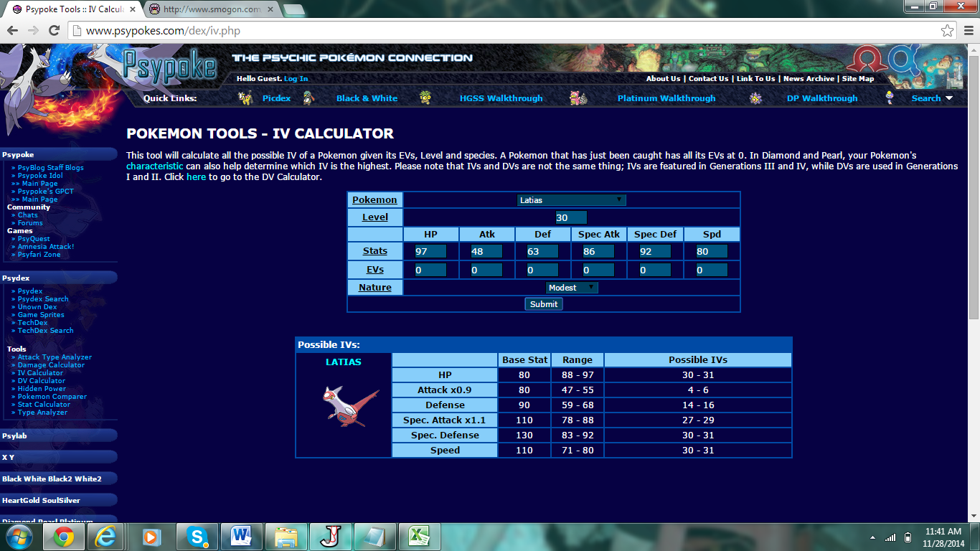980x551 pixels.
Task: Close the Psypoke Tools tab
Action: [x=132, y=10]
